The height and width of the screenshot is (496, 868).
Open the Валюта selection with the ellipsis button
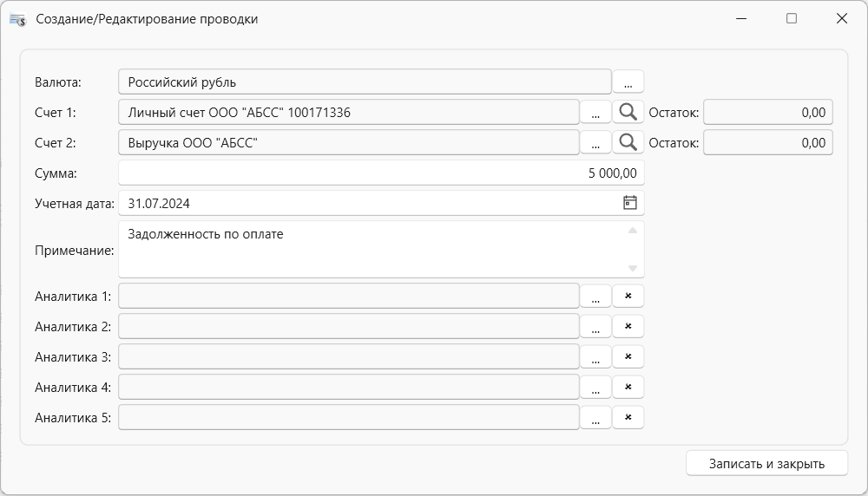(x=628, y=82)
